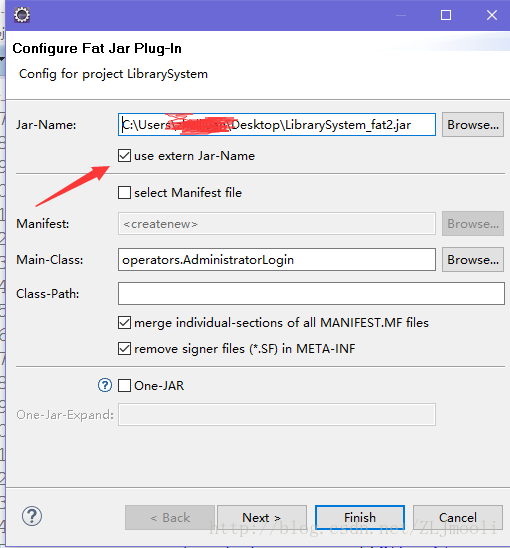Image resolution: width=510 pixels, height=548 pixels.
Task: Click the One-Jar-Expand field
Action: tap(277, 414)
